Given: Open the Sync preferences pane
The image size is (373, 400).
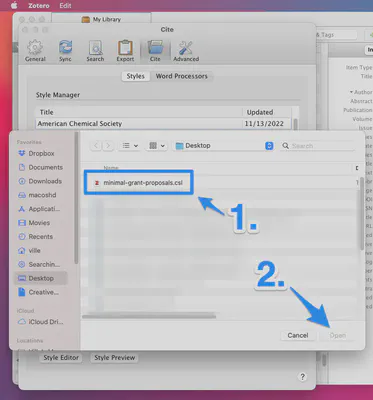Looking at the screenshot, I should [x=65, y=51].
